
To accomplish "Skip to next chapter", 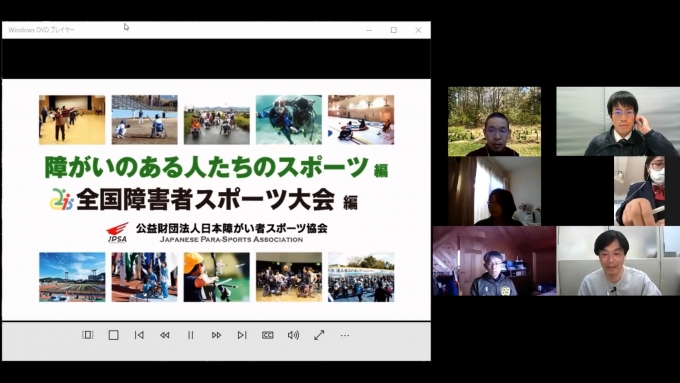I will click(242, 335).
